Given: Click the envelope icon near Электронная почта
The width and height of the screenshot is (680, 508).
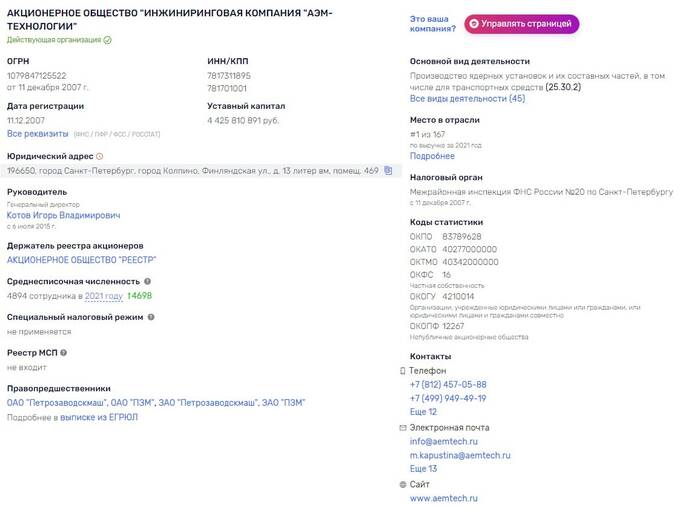Looking at the screenshot, I should click(402, 428).
